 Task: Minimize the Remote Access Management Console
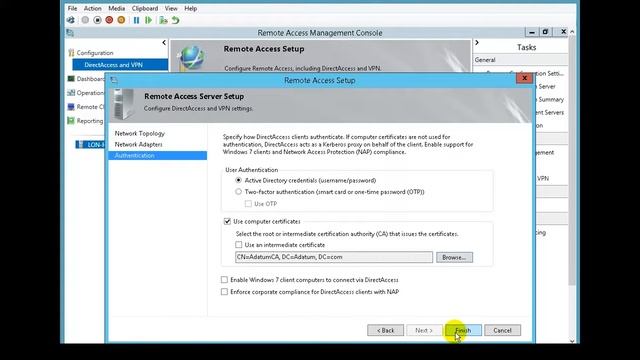pyautogui.click(x=532, y=32)
